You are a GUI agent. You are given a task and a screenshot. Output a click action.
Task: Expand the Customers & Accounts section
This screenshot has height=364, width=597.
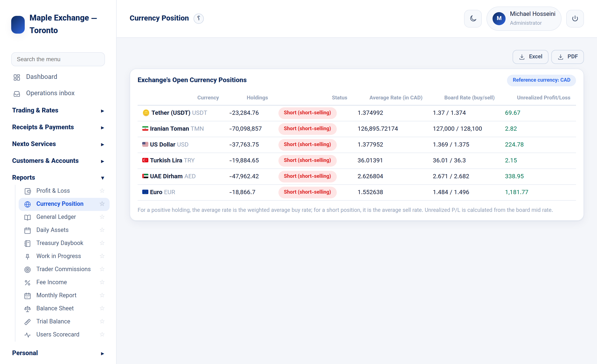[58, 161]
